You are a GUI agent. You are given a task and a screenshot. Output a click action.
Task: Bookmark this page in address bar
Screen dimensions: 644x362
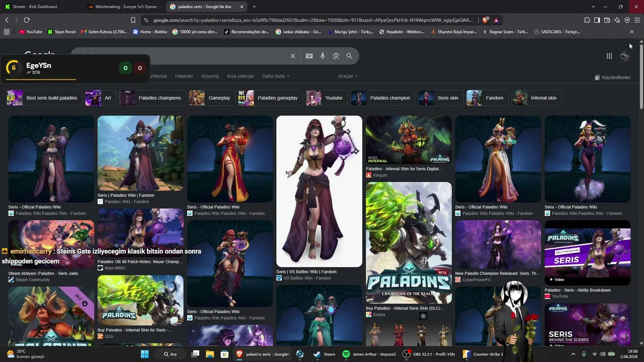coord(133,20)
